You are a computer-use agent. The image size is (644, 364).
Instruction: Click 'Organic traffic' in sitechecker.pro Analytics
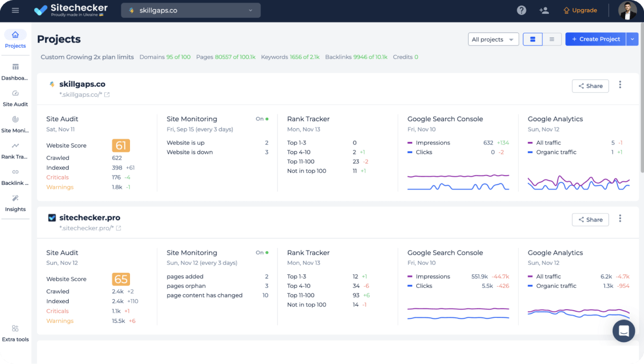556,286
